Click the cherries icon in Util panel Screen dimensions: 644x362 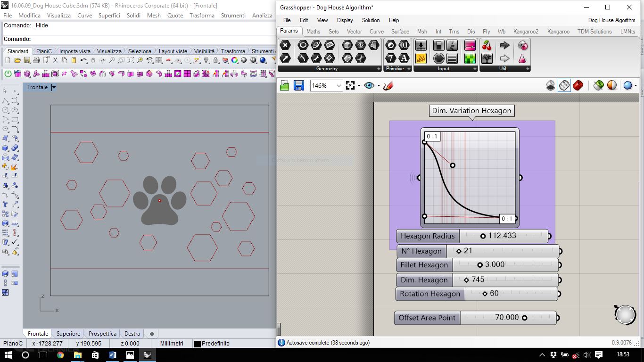487,45
